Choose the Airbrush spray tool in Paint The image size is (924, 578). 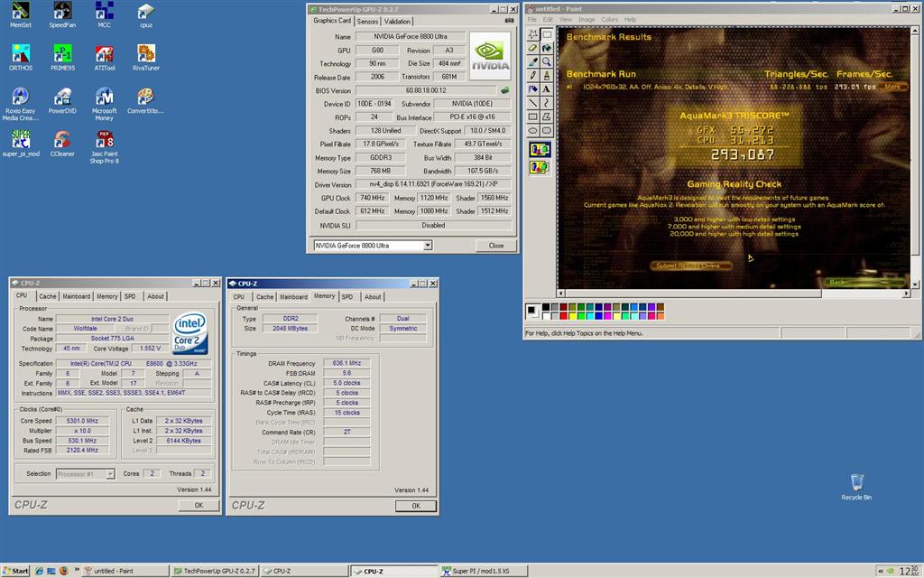[532, 89]
